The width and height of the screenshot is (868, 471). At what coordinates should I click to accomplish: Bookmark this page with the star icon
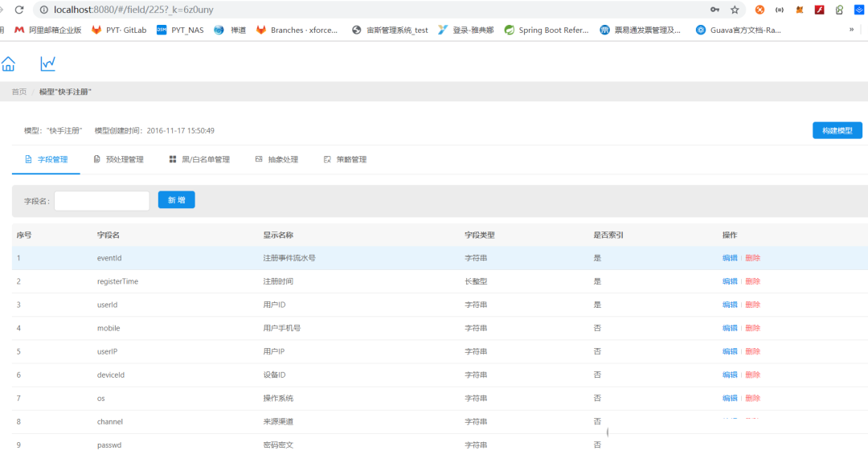[x=735, y=10]
